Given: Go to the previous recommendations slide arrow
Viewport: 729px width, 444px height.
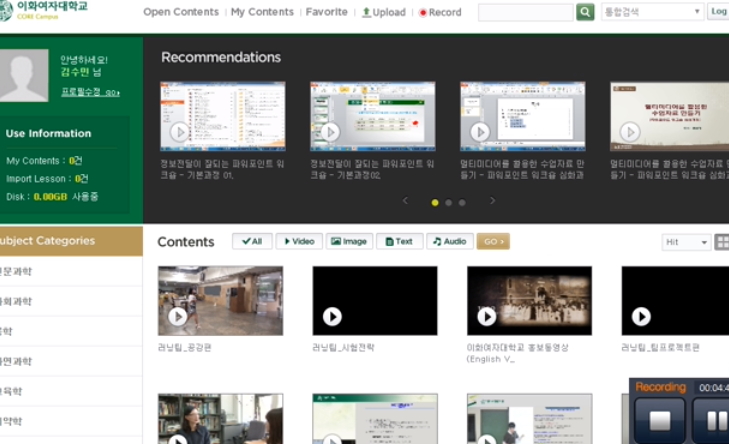Looking at the screenshot, I should tap(405, 201).
